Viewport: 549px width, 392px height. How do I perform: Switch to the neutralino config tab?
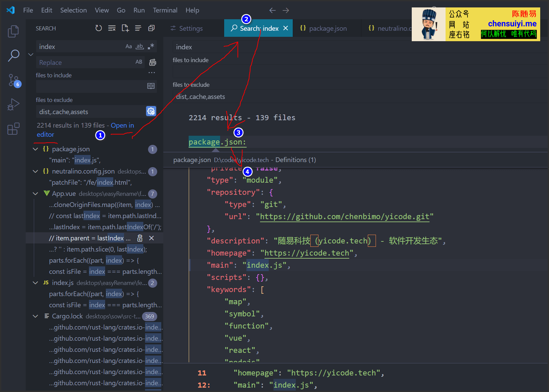[387, 28]
